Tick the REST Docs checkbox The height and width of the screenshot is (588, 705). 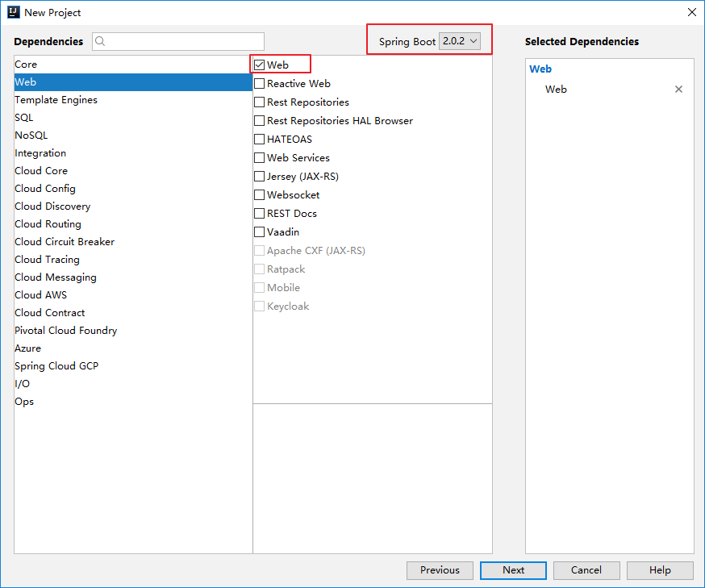[x=260, y=213]
